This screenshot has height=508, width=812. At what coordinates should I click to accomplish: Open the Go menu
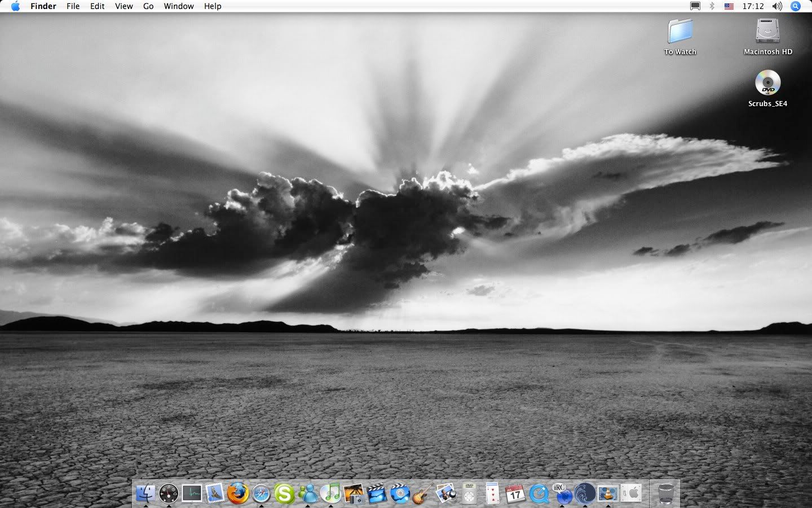click(148, 6)
